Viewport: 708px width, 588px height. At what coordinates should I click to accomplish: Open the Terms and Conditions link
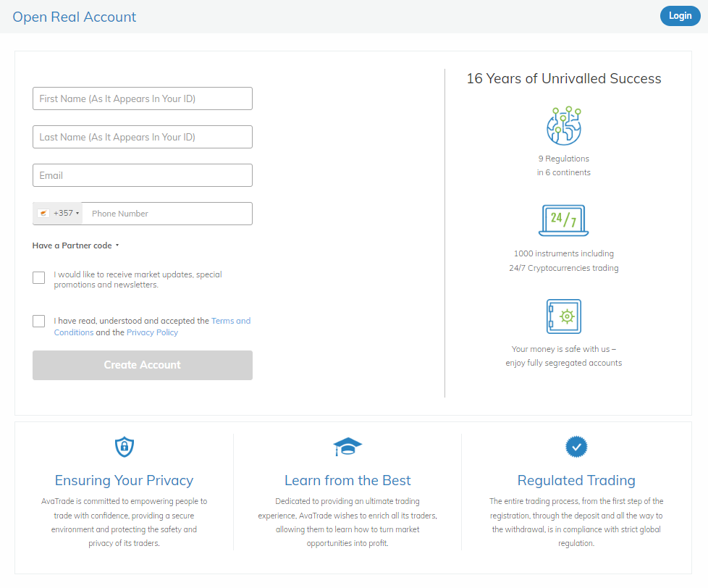(x=230, y=321)
